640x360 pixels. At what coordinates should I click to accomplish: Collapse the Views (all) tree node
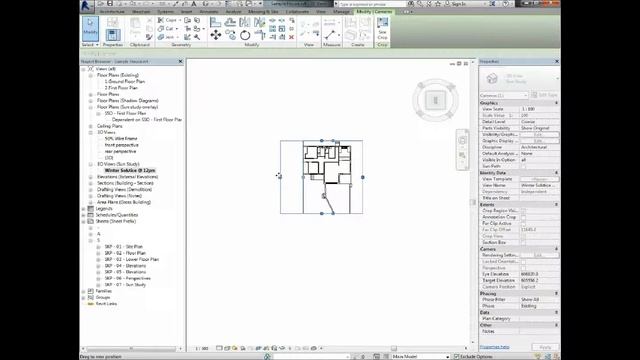(x=83, y=69)
